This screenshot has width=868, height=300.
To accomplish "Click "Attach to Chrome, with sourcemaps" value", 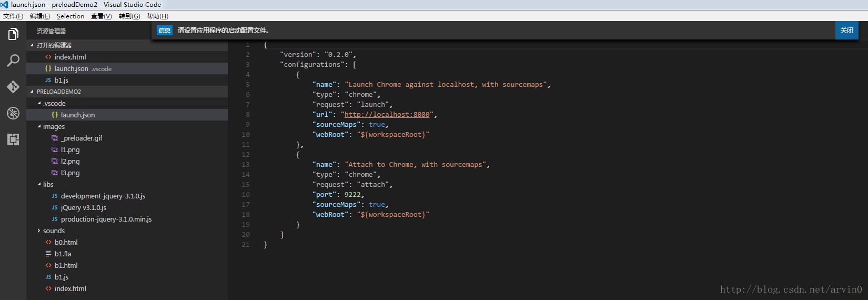I will [416, 164].
